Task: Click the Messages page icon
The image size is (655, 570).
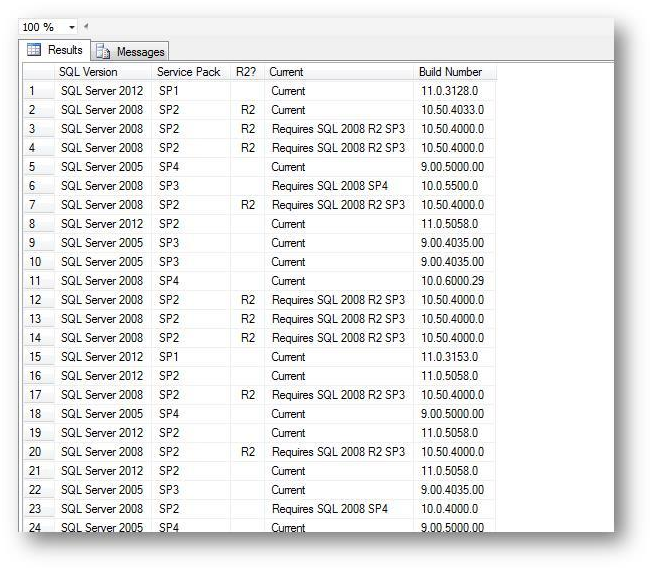Action: [103, 51]
